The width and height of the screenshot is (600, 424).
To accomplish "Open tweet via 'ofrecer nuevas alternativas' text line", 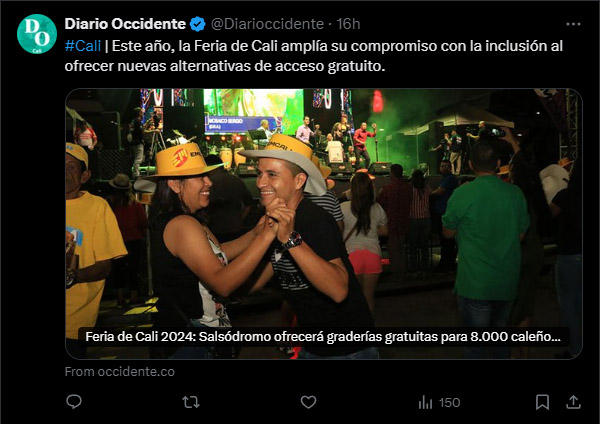I will (225, 66).
